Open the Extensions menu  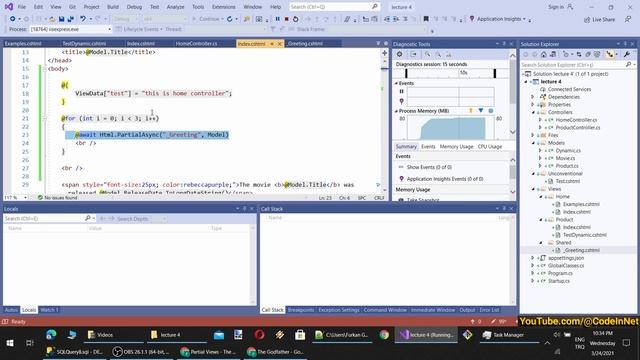tap(223, 7)
